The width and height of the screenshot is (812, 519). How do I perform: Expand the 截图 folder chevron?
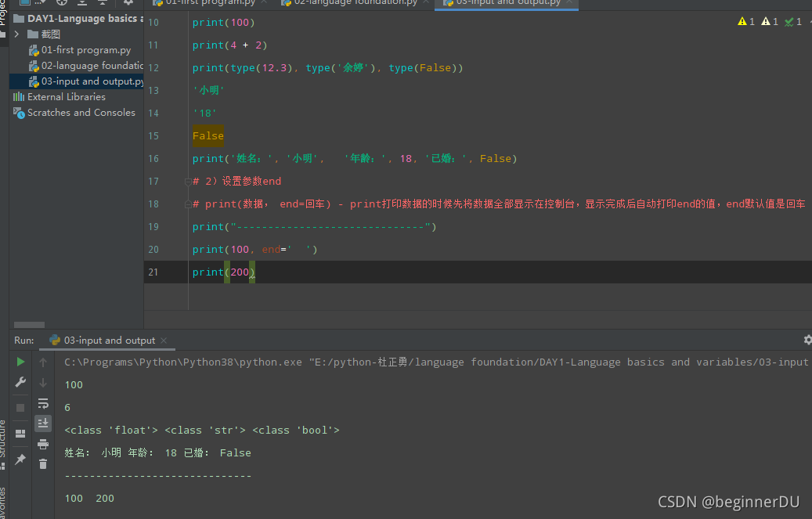pyautogui.click(x=16, y=34)
